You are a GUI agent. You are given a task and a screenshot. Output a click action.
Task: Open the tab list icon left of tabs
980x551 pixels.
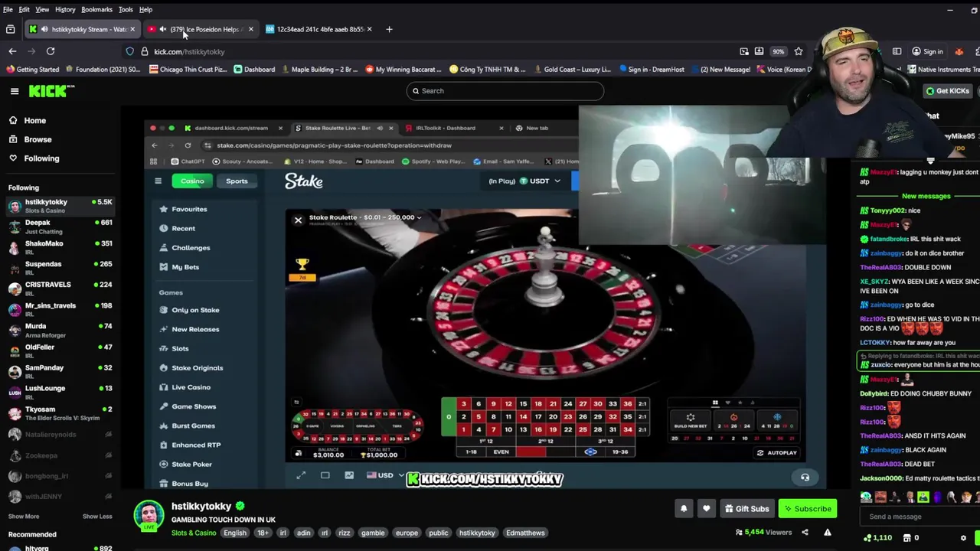(11, 29)
